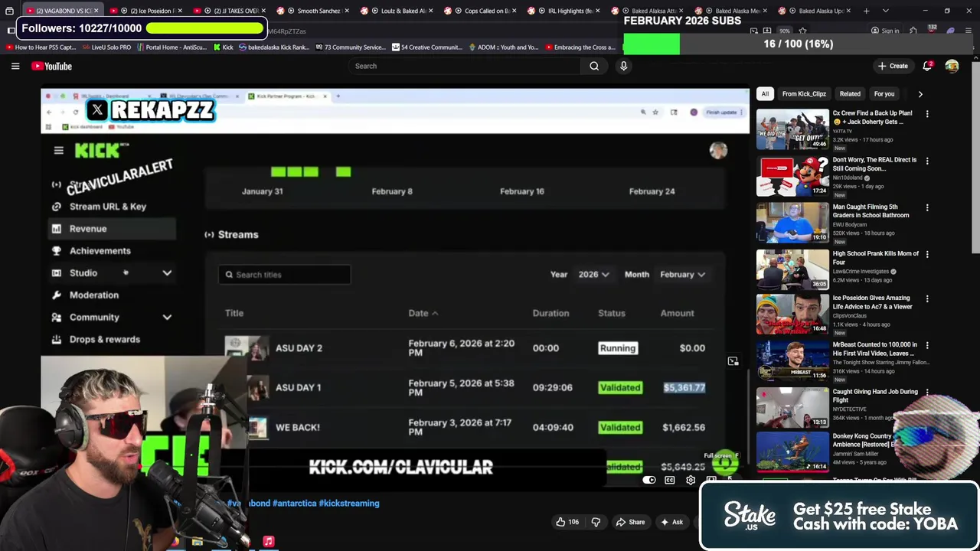Open Kick profile avatar in dashboard
This screenshot has height=551, width=980.
[718, 151]
